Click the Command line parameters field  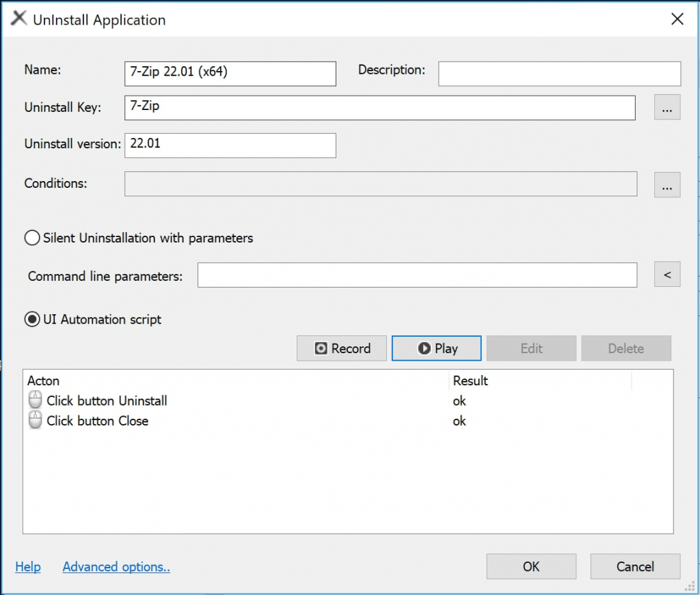pos(418,275)
